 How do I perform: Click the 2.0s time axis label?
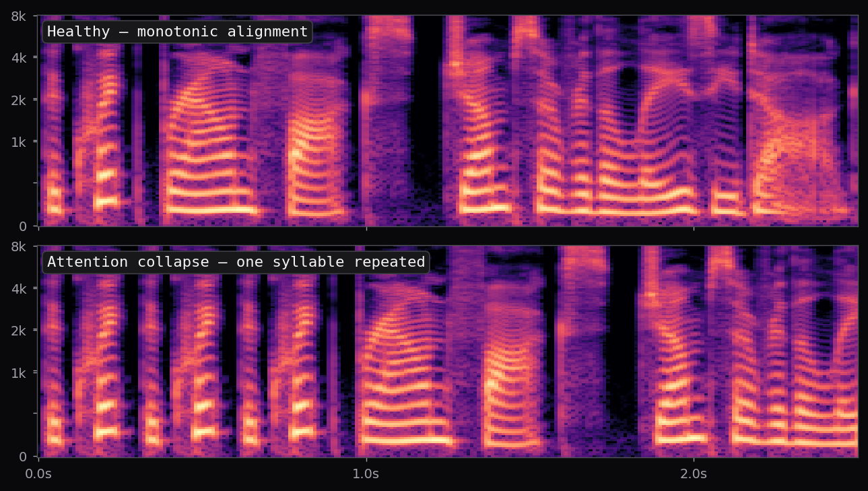[x=694, y=473]
